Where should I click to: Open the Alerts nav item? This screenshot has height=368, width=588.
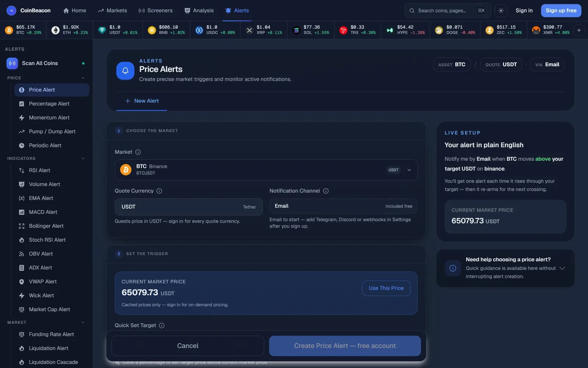tap(237, 11)
